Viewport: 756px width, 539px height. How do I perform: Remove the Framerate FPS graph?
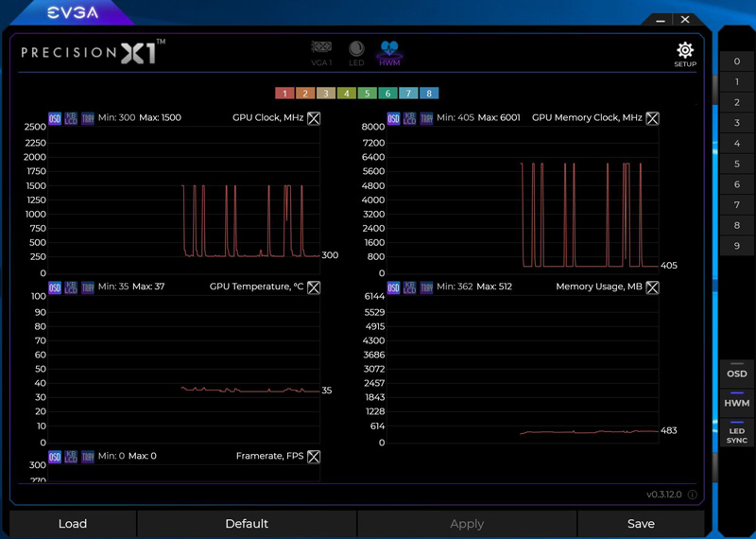314,456
